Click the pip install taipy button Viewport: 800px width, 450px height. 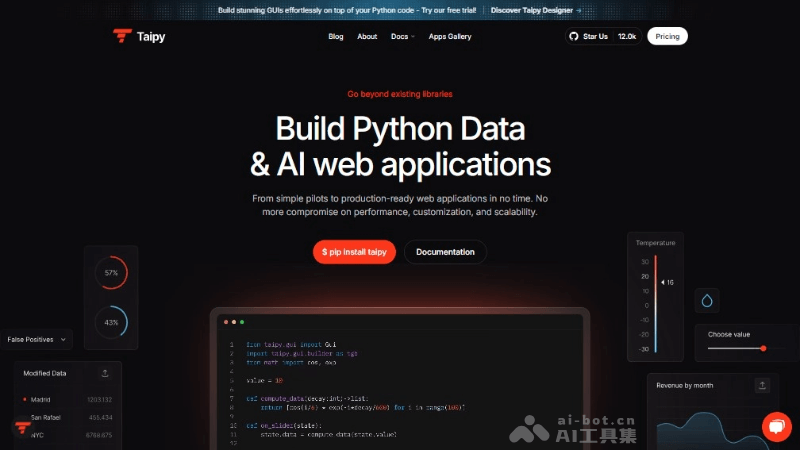tap(354, 252)
